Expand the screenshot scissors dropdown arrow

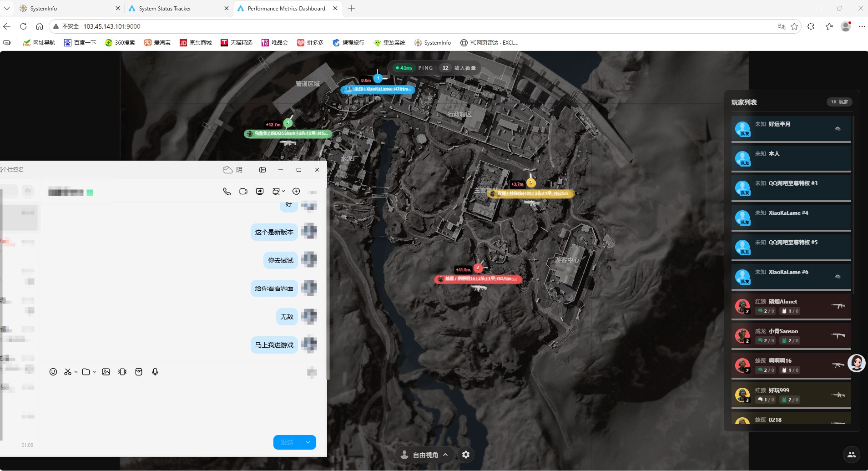tap(76, 372)
